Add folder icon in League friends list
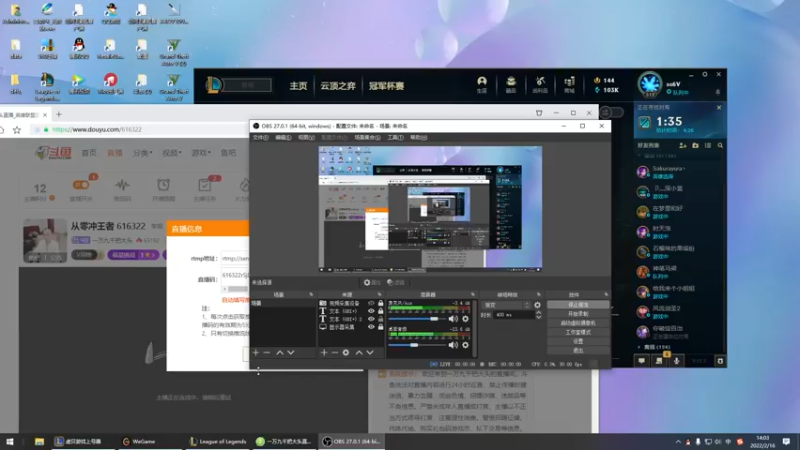 (695, 145)
